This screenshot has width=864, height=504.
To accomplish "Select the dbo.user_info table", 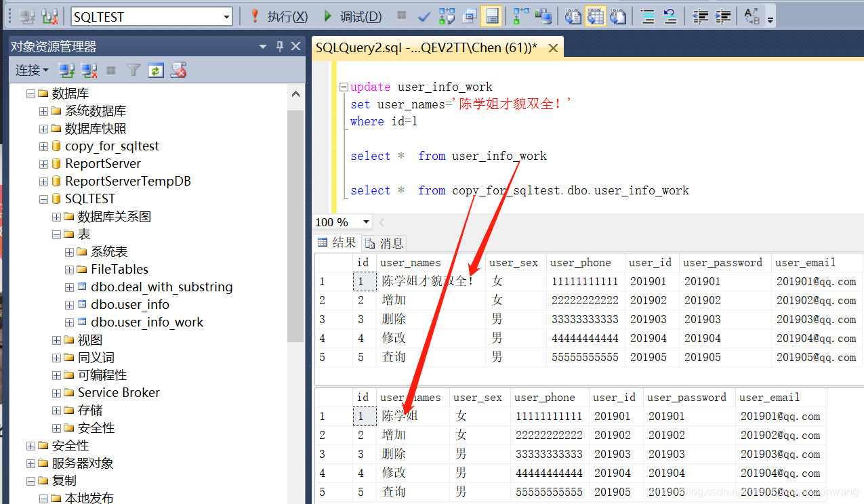I will coord(130,305).
